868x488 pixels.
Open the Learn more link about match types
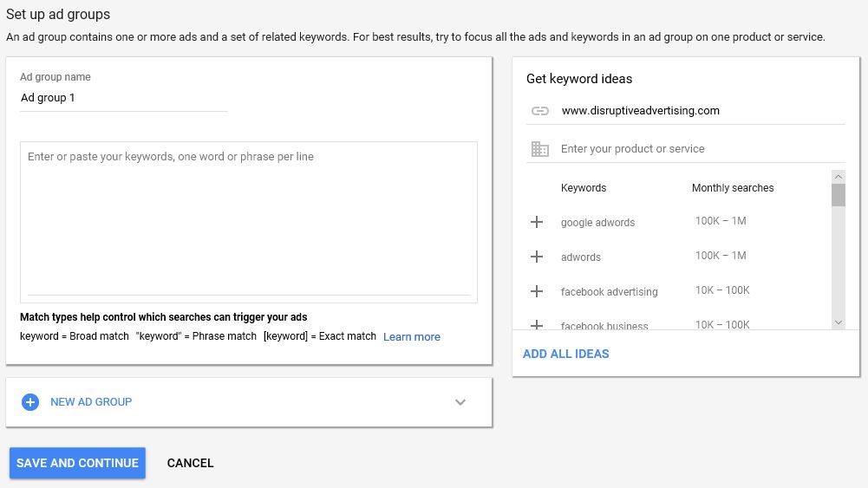(412, 336)
